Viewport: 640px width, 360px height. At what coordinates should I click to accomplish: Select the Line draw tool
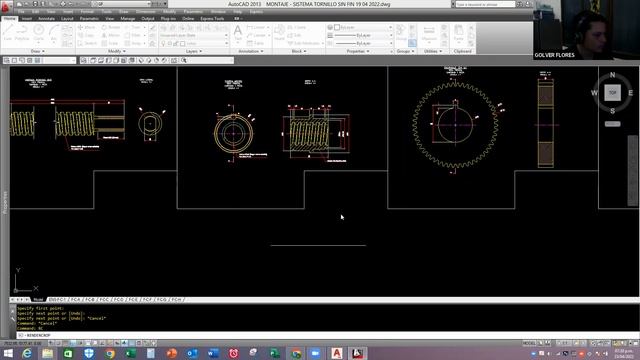[x=8, y=32]
